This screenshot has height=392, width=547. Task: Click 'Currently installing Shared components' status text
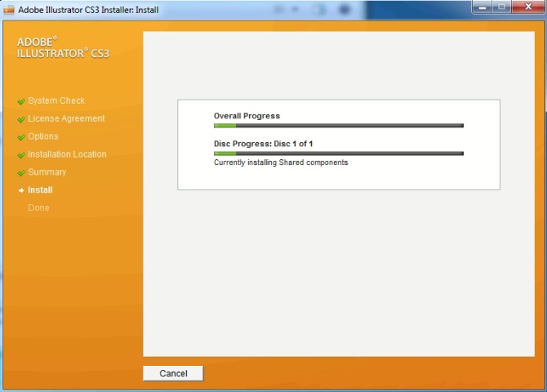click(281, 163)
